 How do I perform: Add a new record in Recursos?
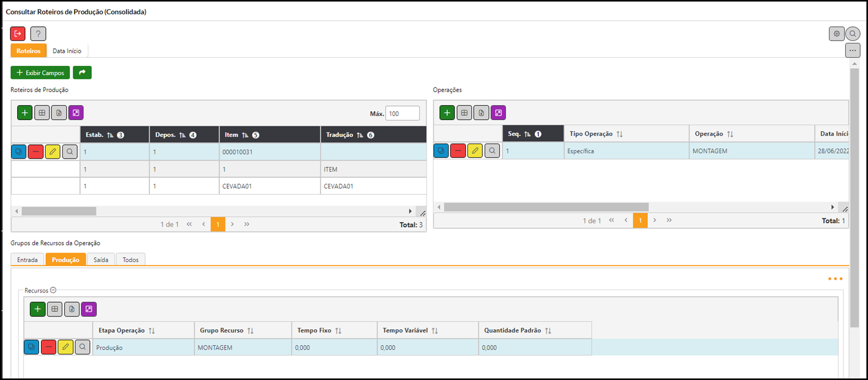[37, 309]
